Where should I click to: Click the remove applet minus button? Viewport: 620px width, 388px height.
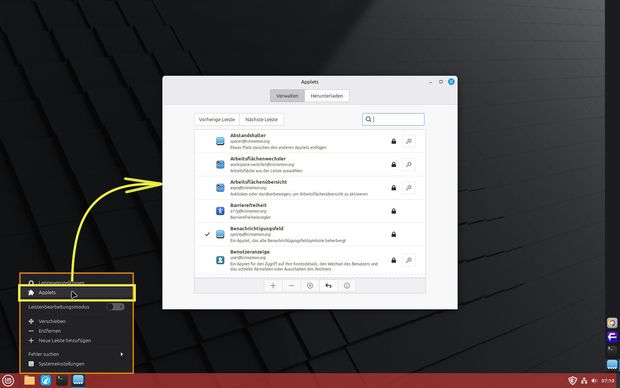[291, 286]
